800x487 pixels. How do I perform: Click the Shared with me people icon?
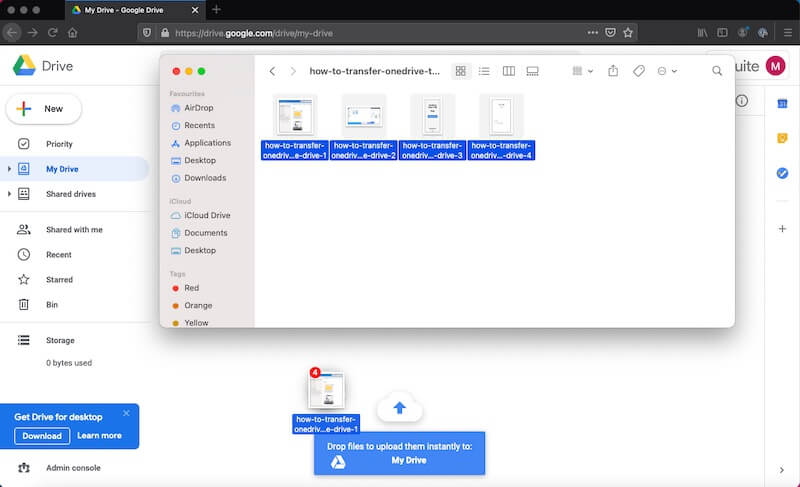pyautogui.click(x=23, y=229)
